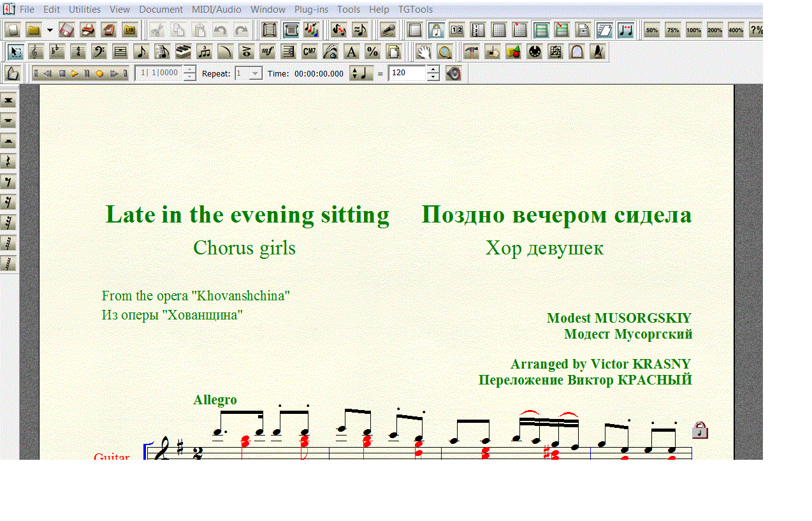The image size is (812, 521).
Task: Toggle the slanted page toolbar button
Action: [x=604, y=30]
